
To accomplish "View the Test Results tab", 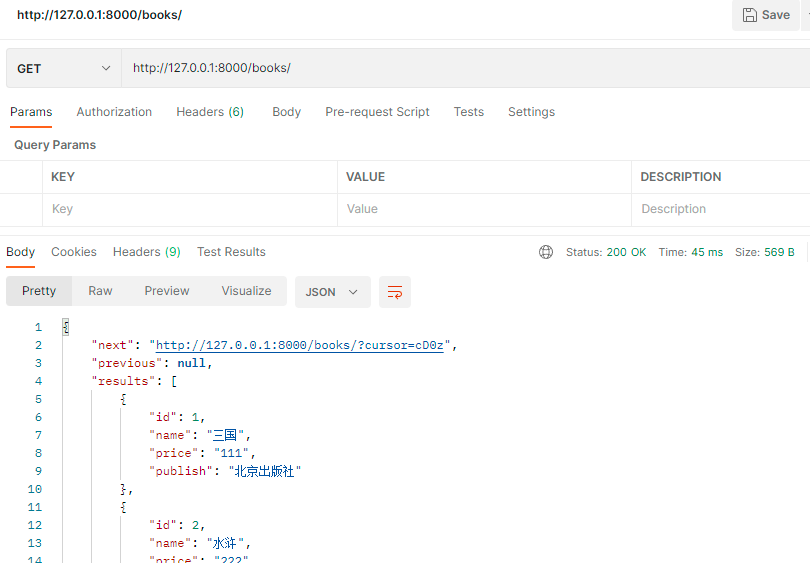I will [x=231, y=252].
